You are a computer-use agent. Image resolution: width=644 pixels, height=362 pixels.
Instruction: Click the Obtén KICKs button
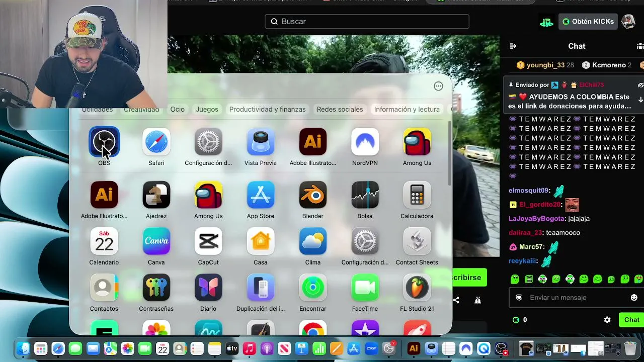pos(588,22)
